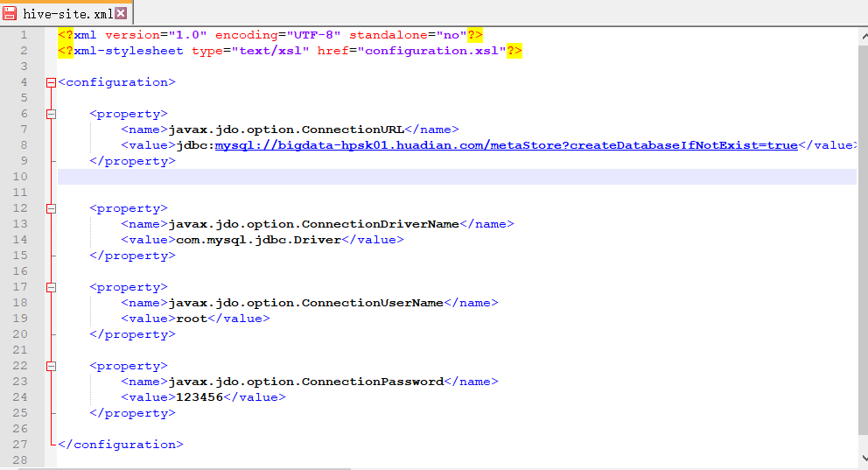This screenshot has height=470, width=868.
Task: Click the version="1.0" attribute
Action: point(156,35)
